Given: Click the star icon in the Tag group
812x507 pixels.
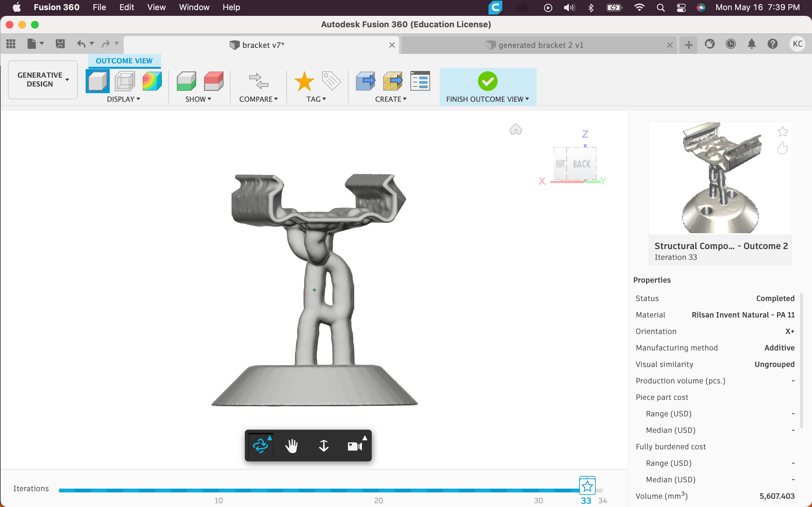Looking at the screenshot, I should pos(304,81).
